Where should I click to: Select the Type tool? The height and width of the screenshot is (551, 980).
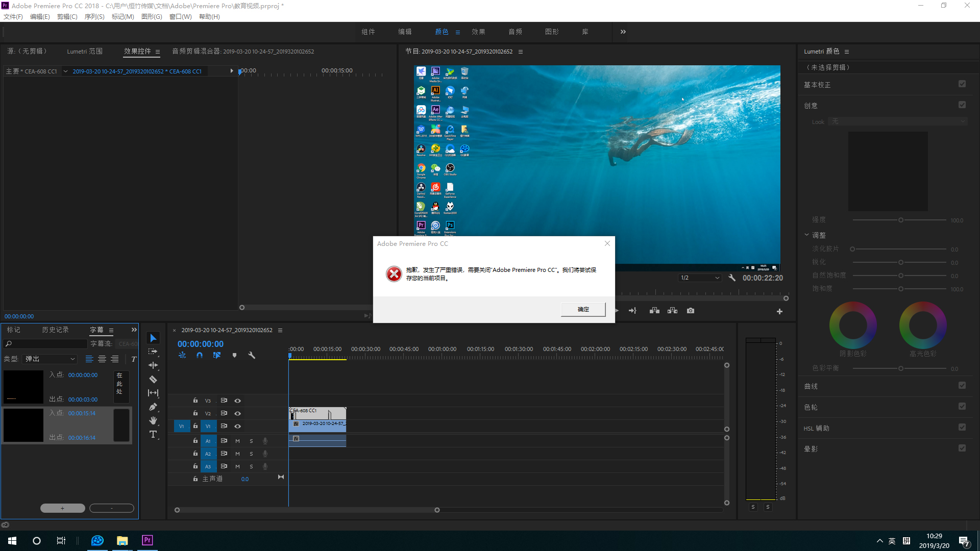click(x=153, y=434)
